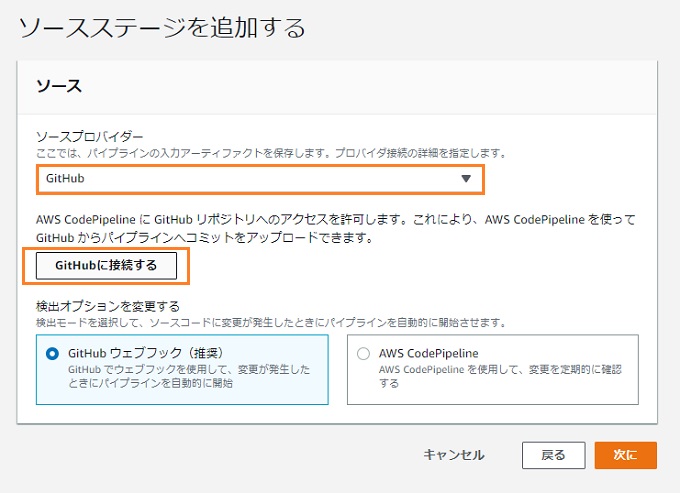Click the GitHubに接続する button

[106, 265]
